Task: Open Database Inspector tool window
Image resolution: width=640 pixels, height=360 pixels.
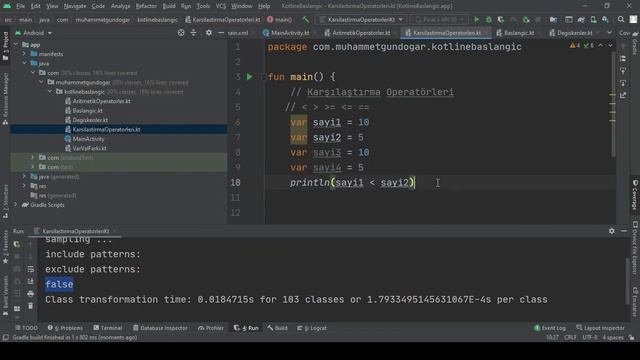Action: click(x=160, y=328)
